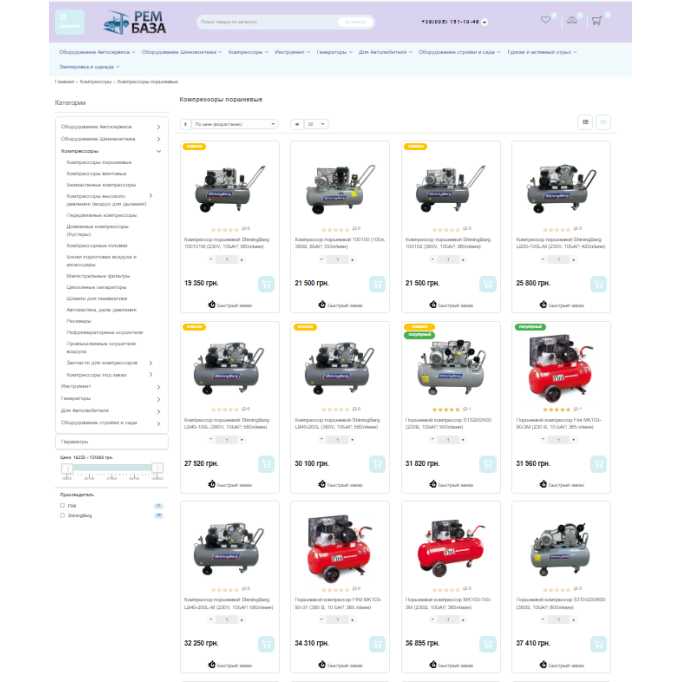Viewport: 682px width, 682px height.
Task: Click Быстрый заказ under the 21 500 грн. 100100 compressor
Action: pyautogui.click(x=340, y=305)
